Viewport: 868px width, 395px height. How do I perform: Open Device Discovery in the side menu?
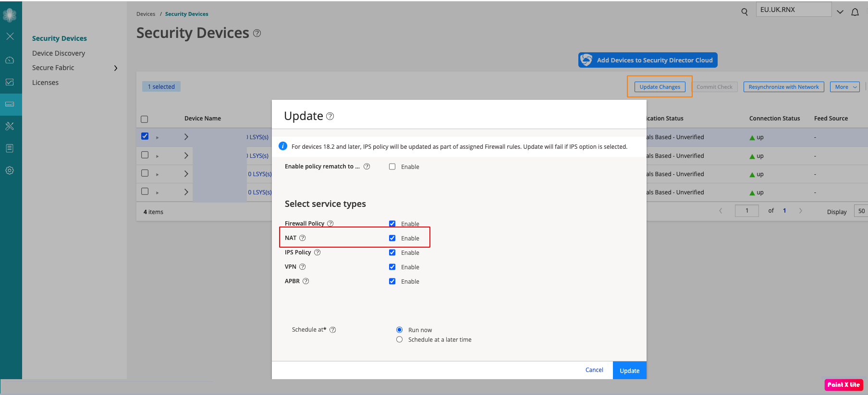[59, 53]
